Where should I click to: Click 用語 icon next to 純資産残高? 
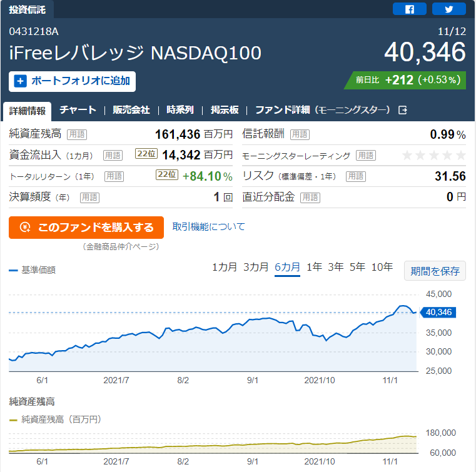77,134
